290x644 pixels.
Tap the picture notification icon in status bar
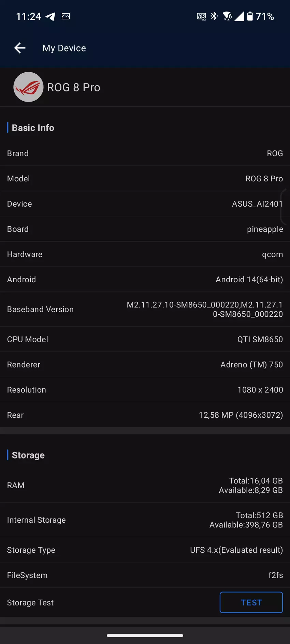pyautogui.click(x=66, y=16)
